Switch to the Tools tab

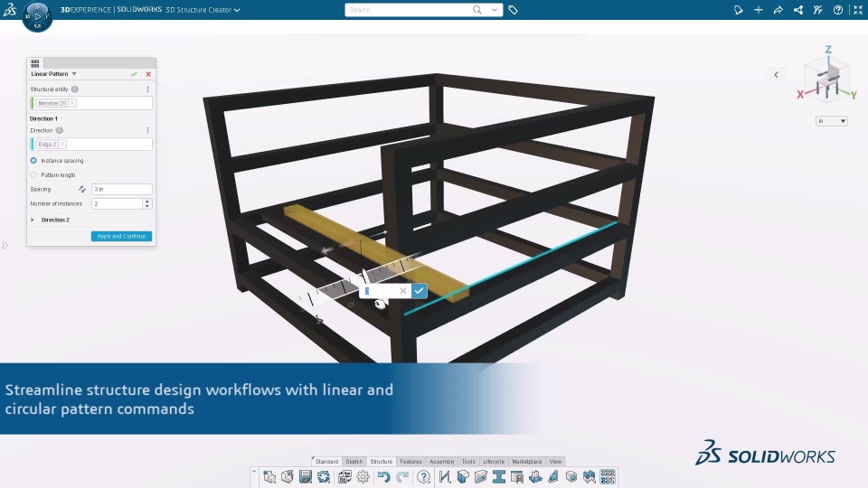click(x=468, y=462)
